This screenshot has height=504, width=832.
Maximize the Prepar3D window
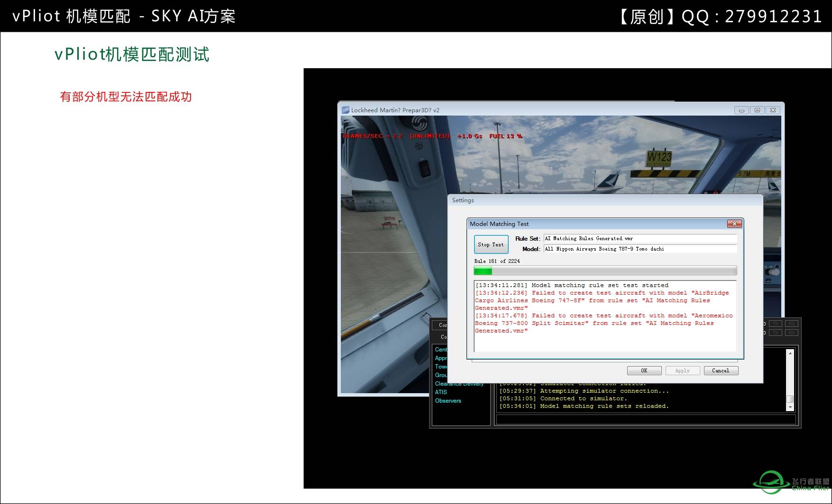pyautogui.click(x=757, y=110)
